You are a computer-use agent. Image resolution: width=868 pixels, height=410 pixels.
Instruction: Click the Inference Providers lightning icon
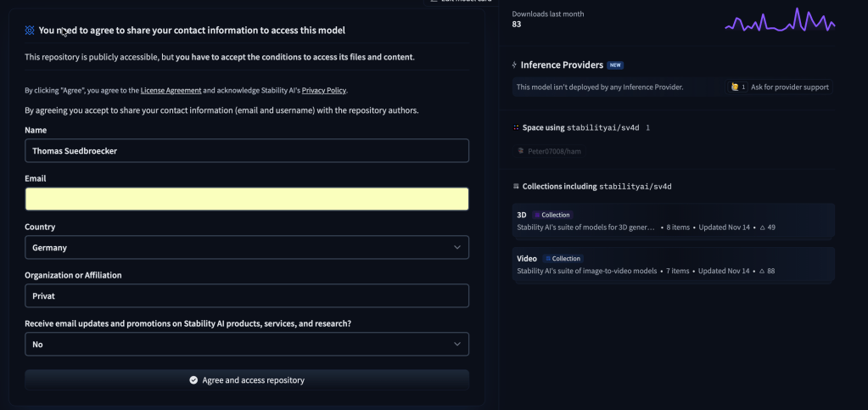515,65
